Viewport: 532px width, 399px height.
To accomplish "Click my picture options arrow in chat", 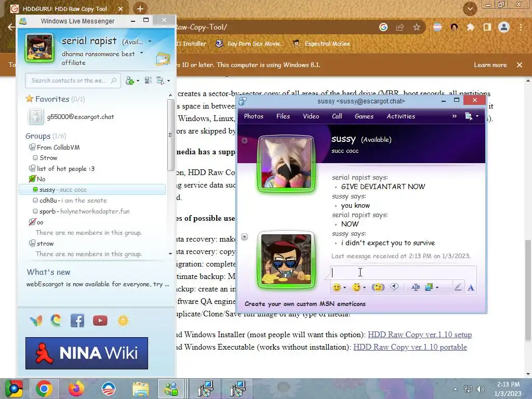I will [x=244, y=237].
